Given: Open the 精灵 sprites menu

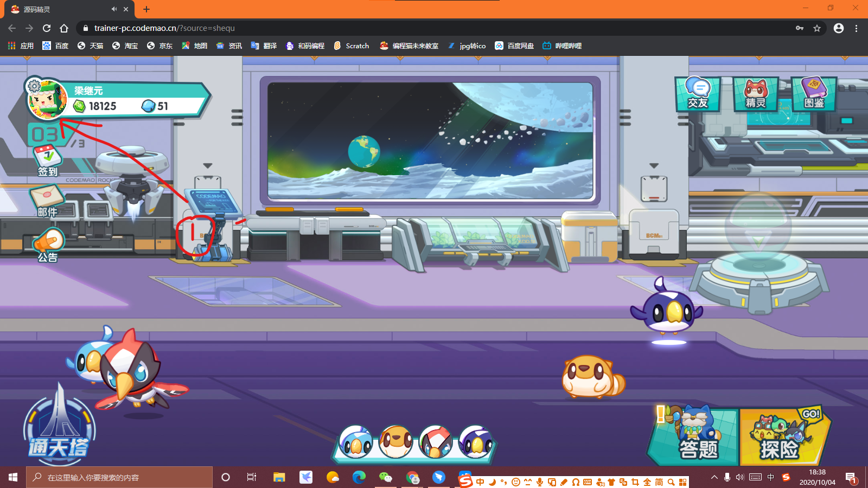Looking at the screenshot, I should click(756, 94).
